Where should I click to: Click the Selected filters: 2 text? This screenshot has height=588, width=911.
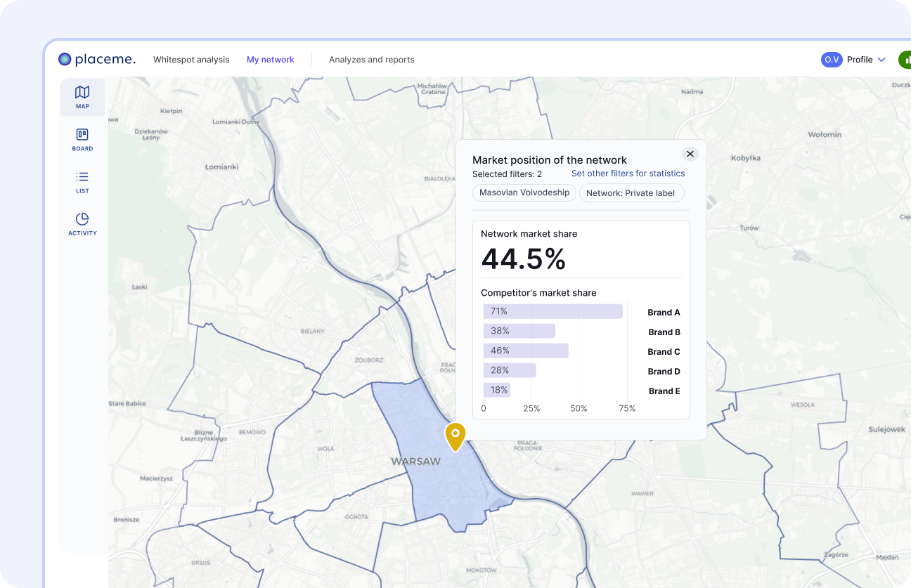coord(507,174)
